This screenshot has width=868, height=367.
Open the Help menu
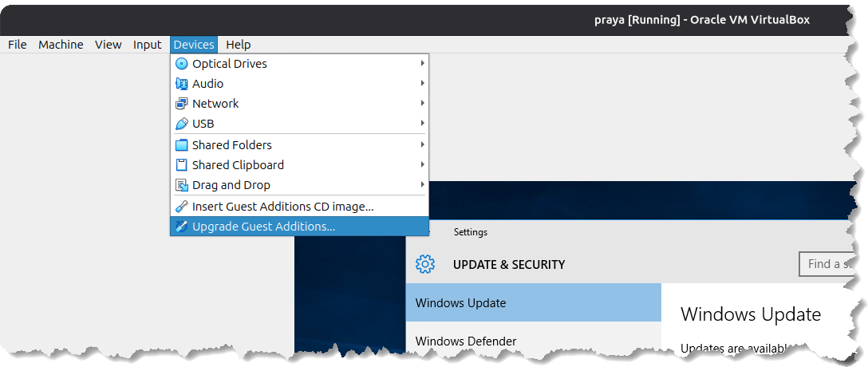[238, 45]
